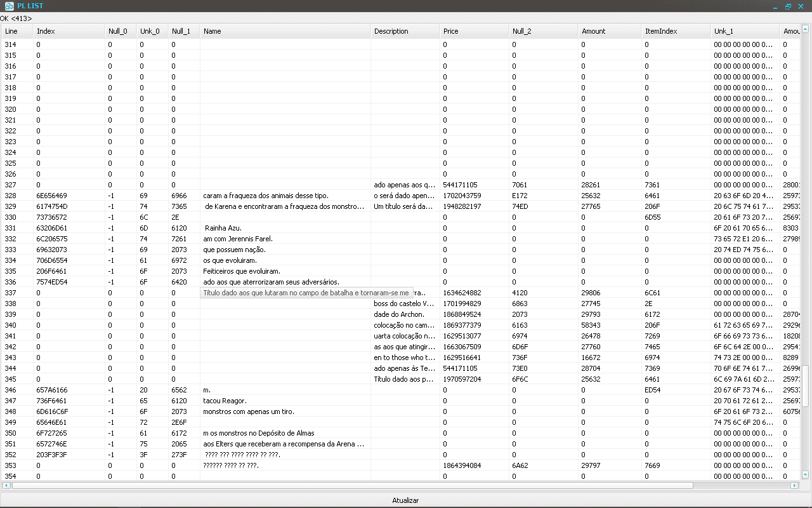Click the PL LIST app icon in title bar
Viewport: 812px width, 508px height.
point(10,6)
